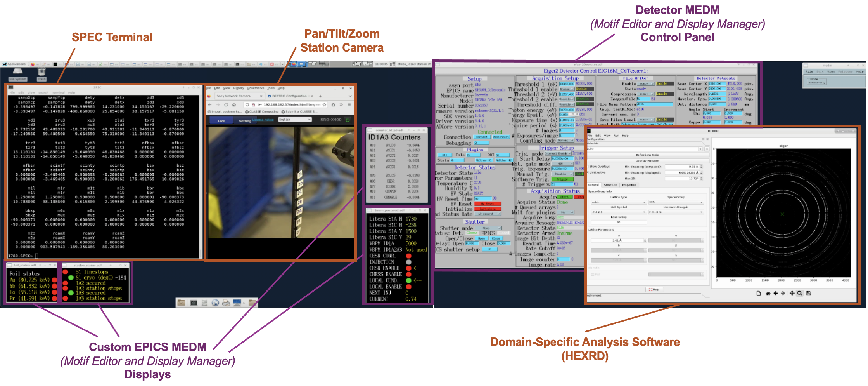Select the zoom magnifier tool in HEXRD
The height and width of the screenshot is (386, 868).
point(799,294)
